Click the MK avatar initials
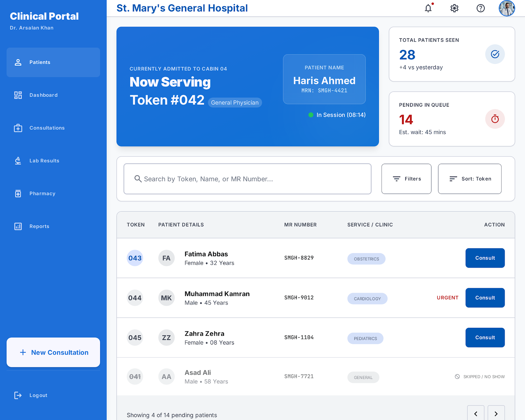The height and width of the screenshot is (420, 525). point(166,298)
